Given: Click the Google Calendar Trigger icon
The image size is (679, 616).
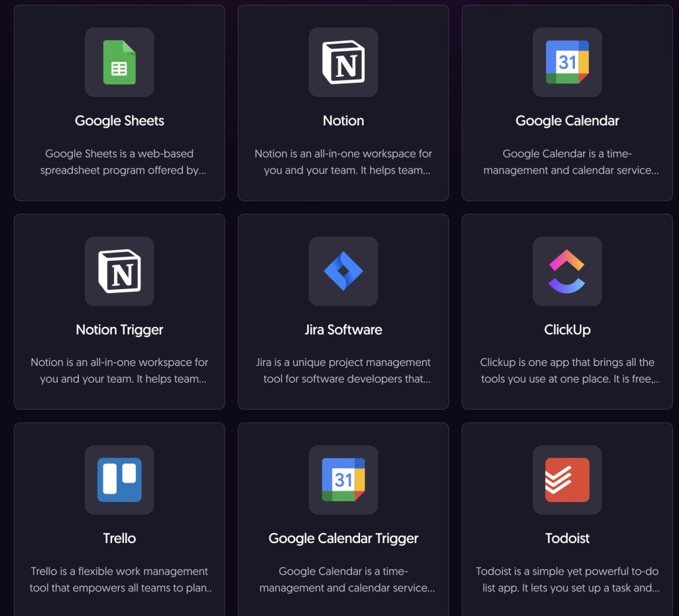Looking at the screenshot, I should [x=343, y=479].
